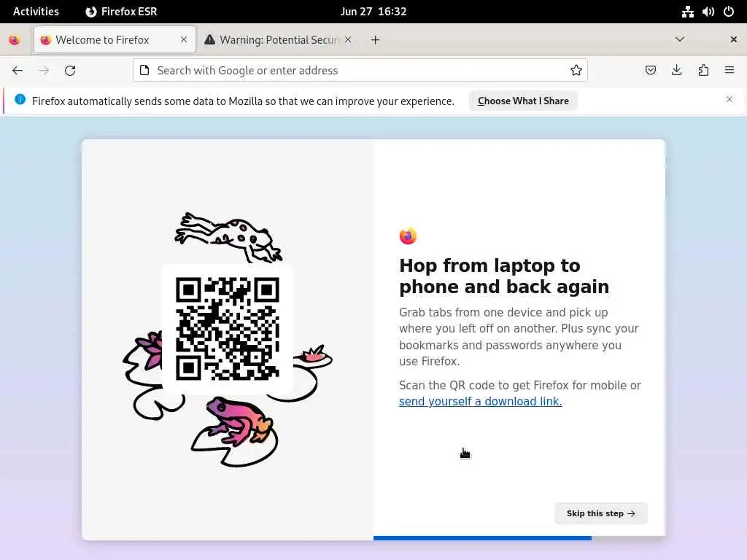Open the volume icon in top bar
The width and height of the screenshot is (747, 560).
(x=708, y=12)
